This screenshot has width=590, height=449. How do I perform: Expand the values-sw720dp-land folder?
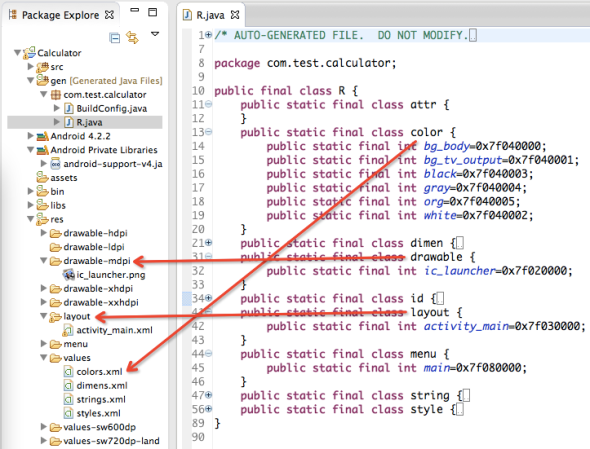(44, 440)
